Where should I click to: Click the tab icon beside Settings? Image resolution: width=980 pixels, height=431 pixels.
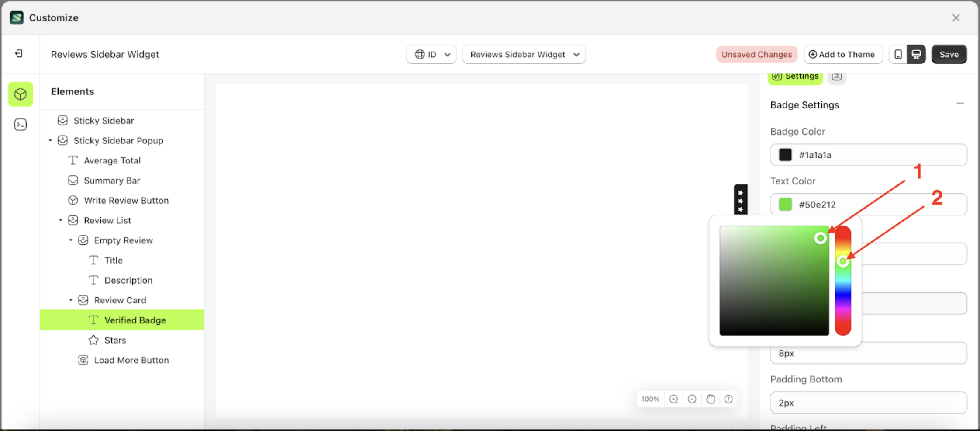pyautogui.click(x=837, y=76)
